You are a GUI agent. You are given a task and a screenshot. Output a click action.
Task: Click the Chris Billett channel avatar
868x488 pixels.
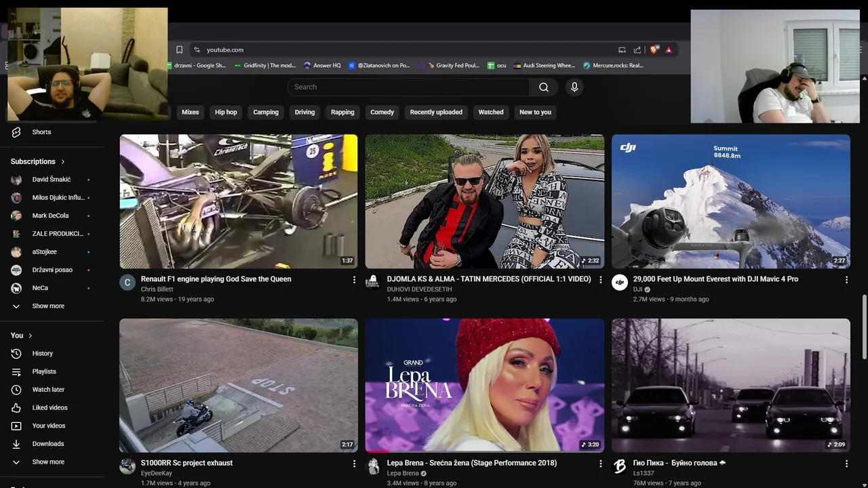[127, 283]
